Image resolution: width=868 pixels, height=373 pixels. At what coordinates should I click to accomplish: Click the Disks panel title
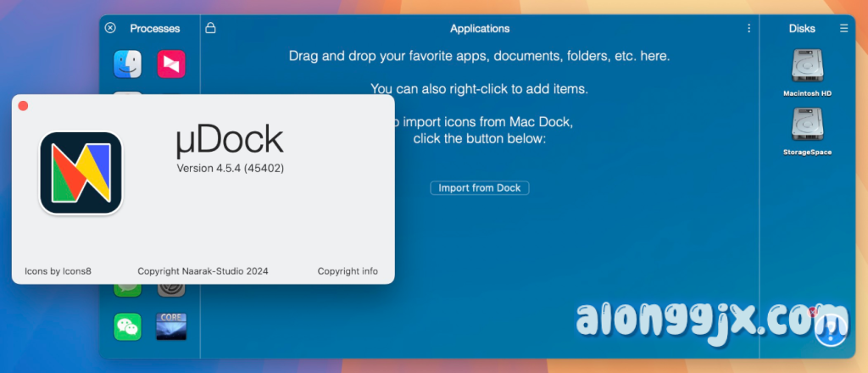[x=802, y=28]
